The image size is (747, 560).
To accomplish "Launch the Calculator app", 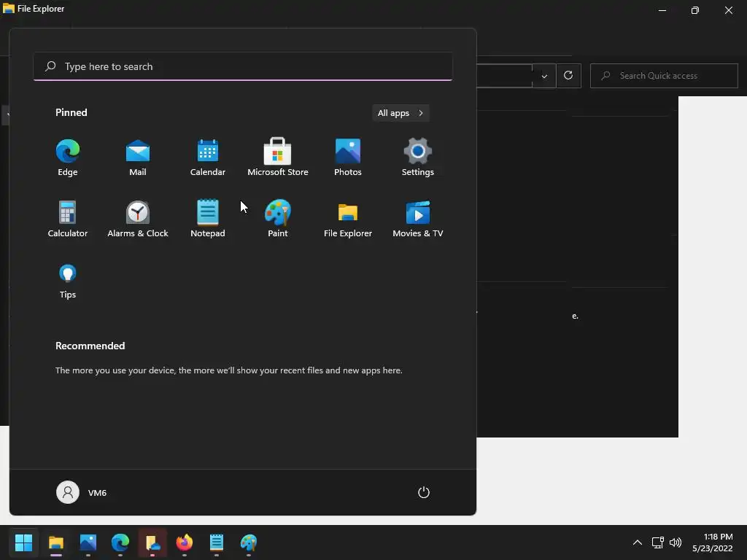I will click(x=68, y=219).
